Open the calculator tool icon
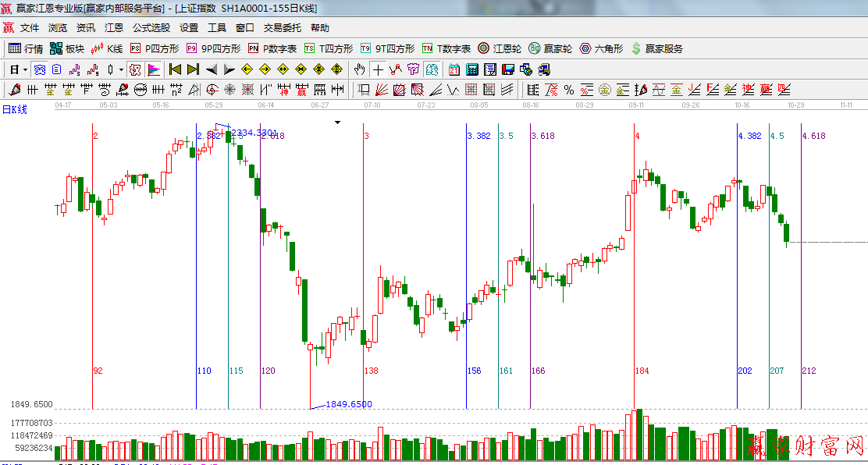 click(x=471, y=69)
